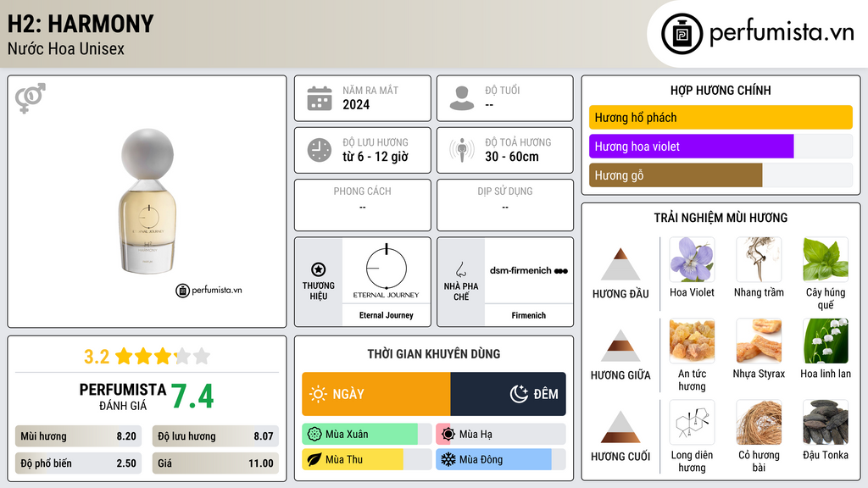Open the Cây húng quế note image

coord(826,259)
